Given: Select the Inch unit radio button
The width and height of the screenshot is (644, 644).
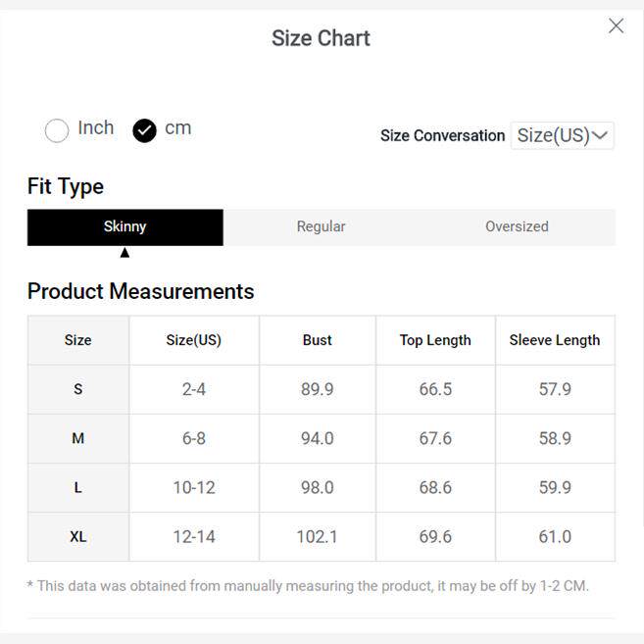Looking at the screenshot, I should pos(57,129).
